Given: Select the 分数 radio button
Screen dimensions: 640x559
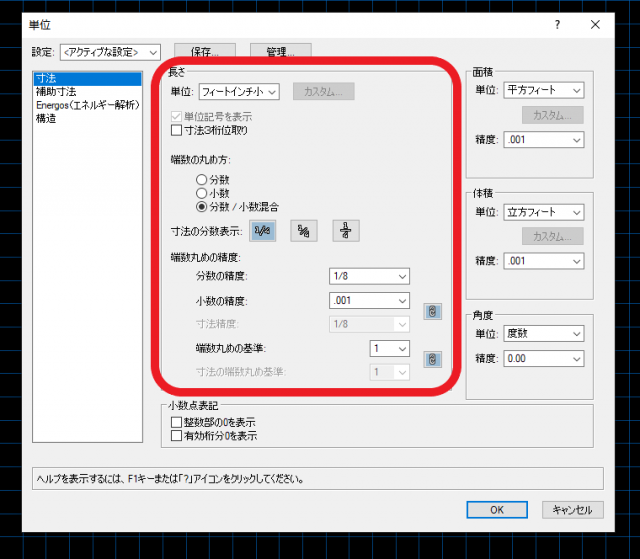Looking at the screenshot, I should (x=202, y=179).
